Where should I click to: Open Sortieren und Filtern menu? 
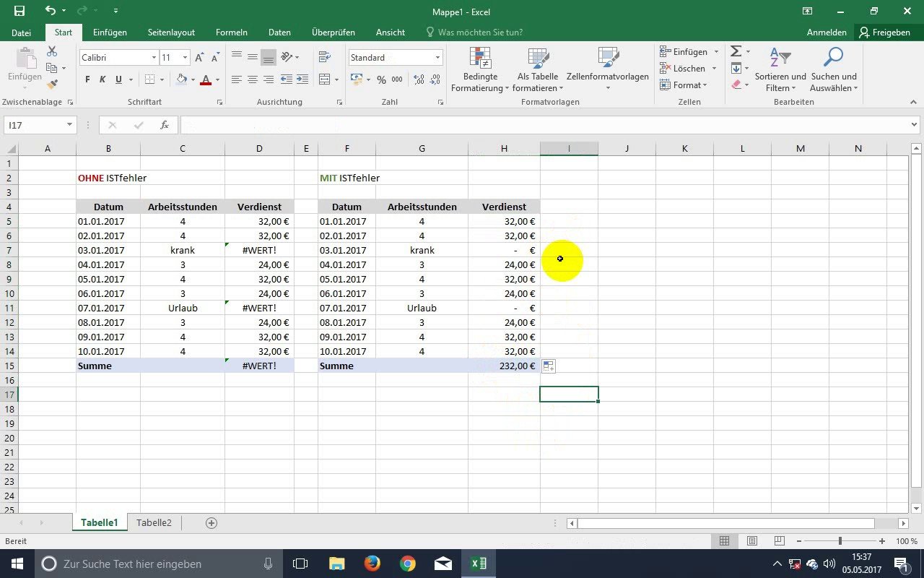(780, 69)
